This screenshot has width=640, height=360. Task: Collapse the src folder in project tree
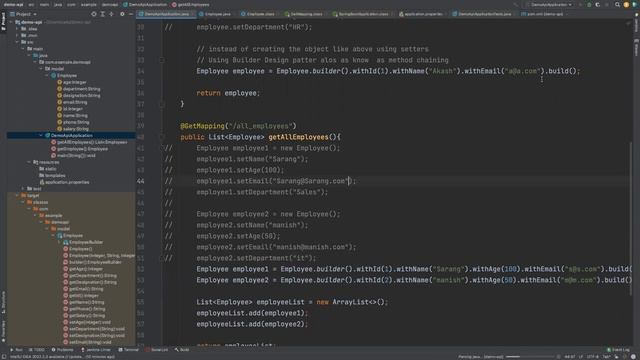click(x=17, y=42)
